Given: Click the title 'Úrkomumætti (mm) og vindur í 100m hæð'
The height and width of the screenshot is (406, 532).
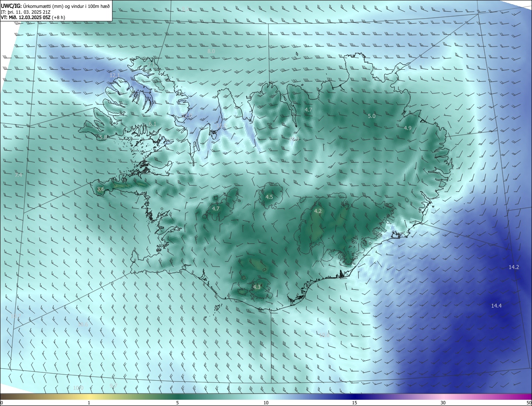Looking at the screenshot, I should (x=66, y=5).
